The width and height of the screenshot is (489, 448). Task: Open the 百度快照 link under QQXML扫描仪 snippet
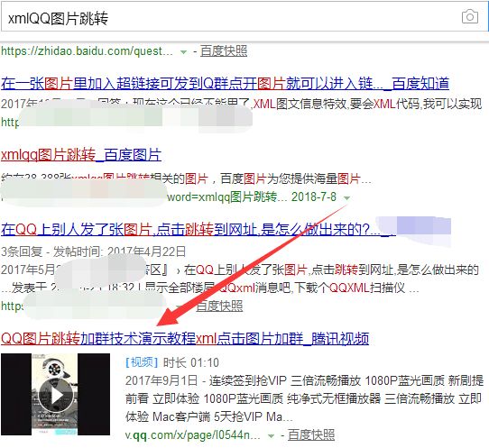[219, 306]
